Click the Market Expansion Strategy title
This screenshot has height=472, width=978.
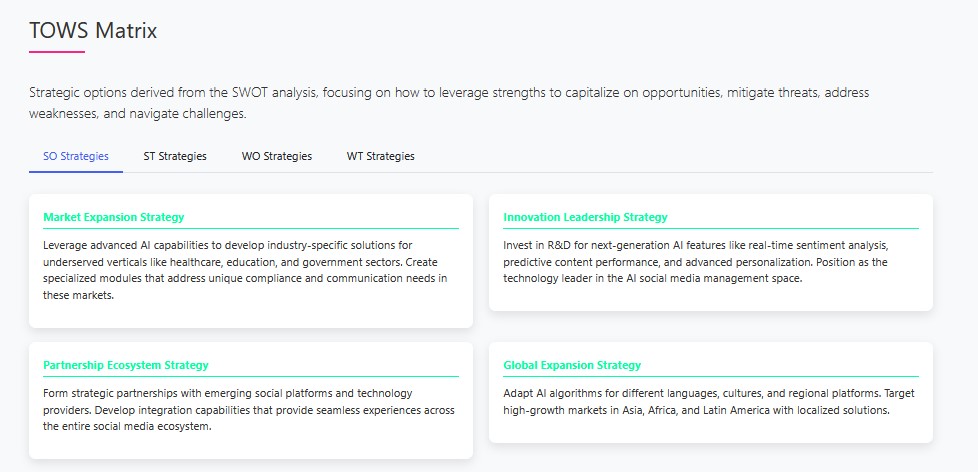(x=114, y=217)
